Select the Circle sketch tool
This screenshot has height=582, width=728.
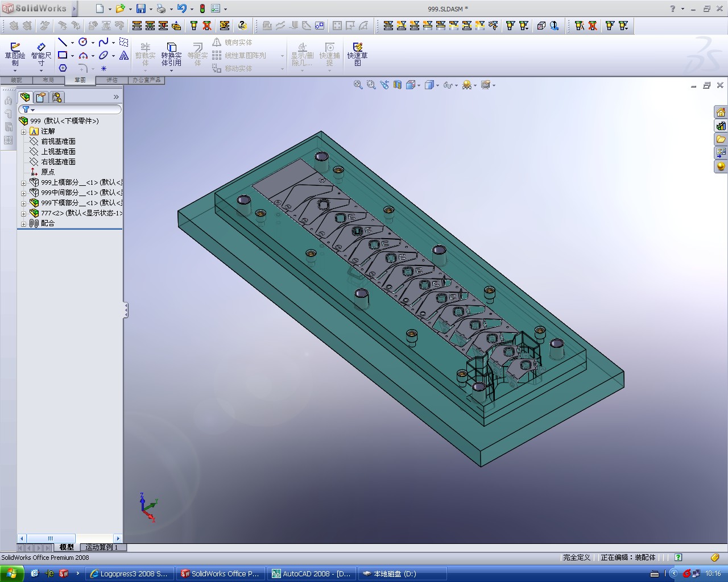[x=83, y=43]
